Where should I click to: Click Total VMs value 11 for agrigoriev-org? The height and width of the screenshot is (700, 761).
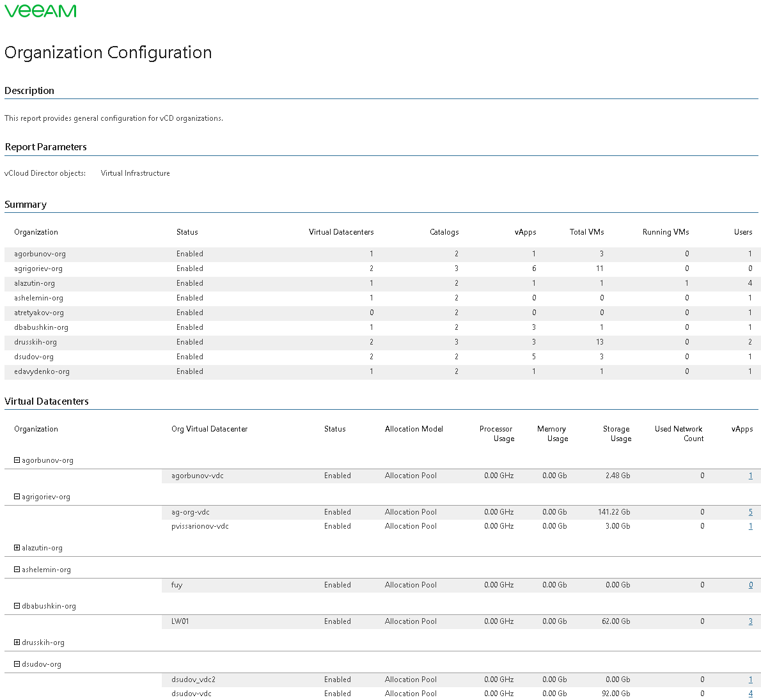600,268
